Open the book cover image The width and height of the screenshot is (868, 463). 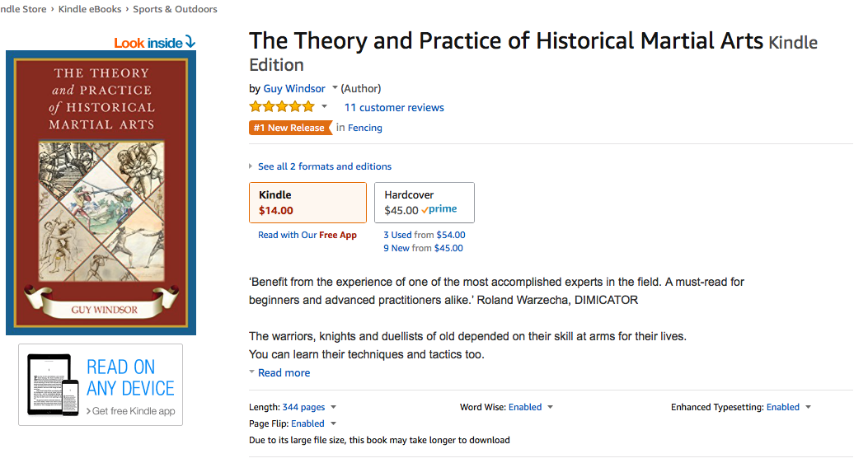101,193
